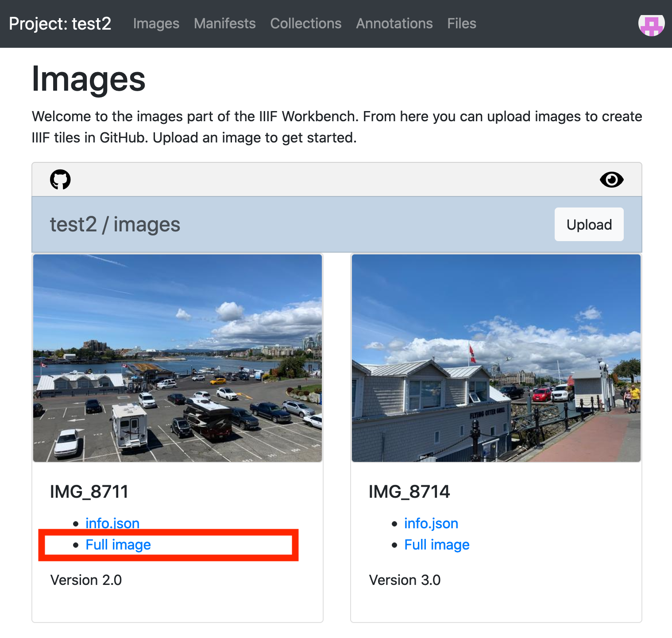This screenshot has height=638, width=672.
Task: Click the Project: test2 brand title
Action: point(60,23)
